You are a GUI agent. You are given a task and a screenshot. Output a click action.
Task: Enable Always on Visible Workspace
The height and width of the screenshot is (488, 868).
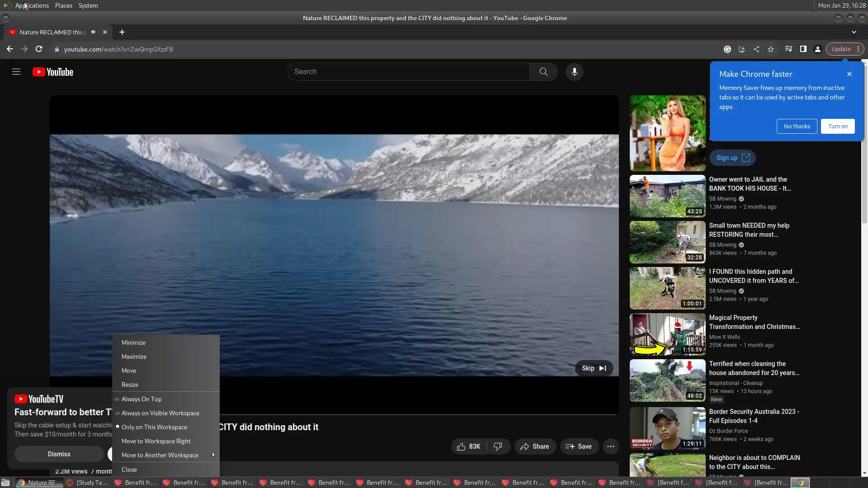tap(160, 413)
